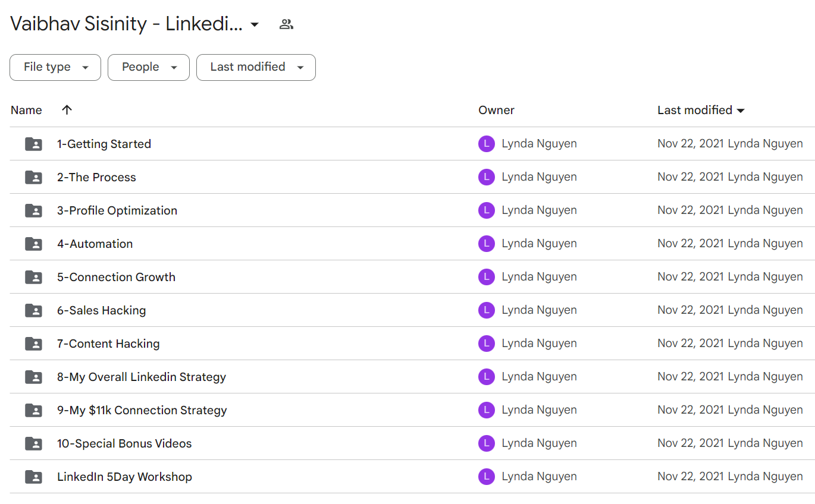
Task: Click folder icon for 10-Special Bonus Videos
Action: coord(33,443)
